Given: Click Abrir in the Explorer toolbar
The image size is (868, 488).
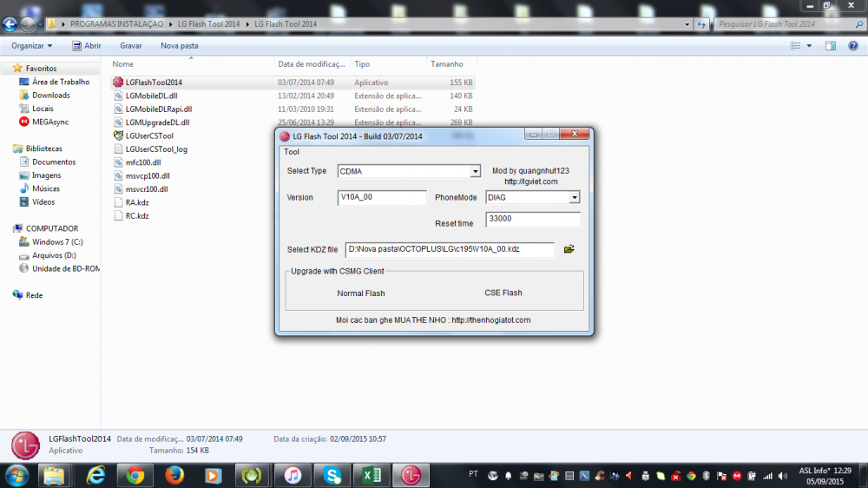Looking at the screenshot, I should point(86,46).
